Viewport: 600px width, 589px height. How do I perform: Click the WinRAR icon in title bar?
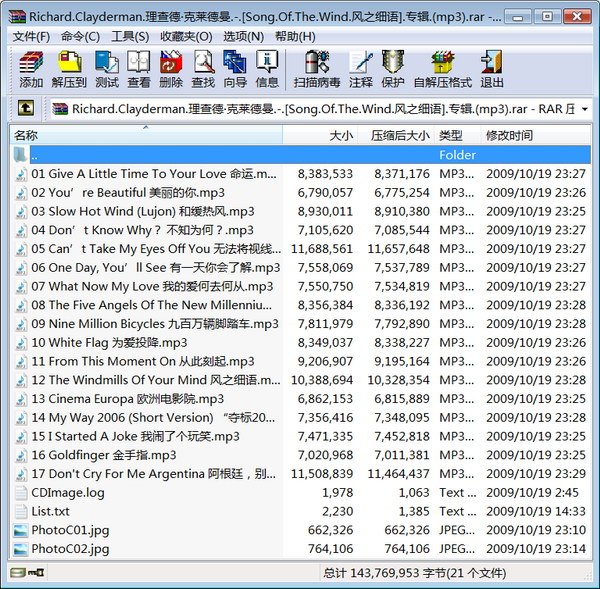pos(17,17)
